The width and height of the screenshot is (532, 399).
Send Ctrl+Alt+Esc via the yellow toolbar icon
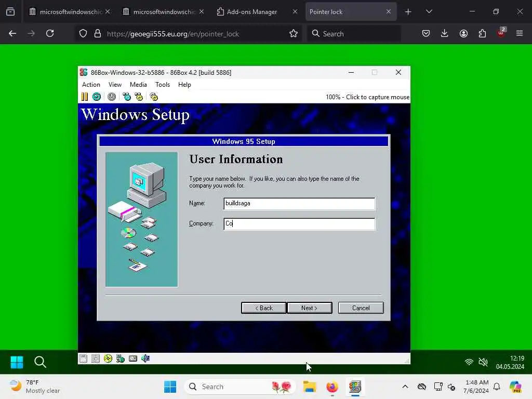139,97
